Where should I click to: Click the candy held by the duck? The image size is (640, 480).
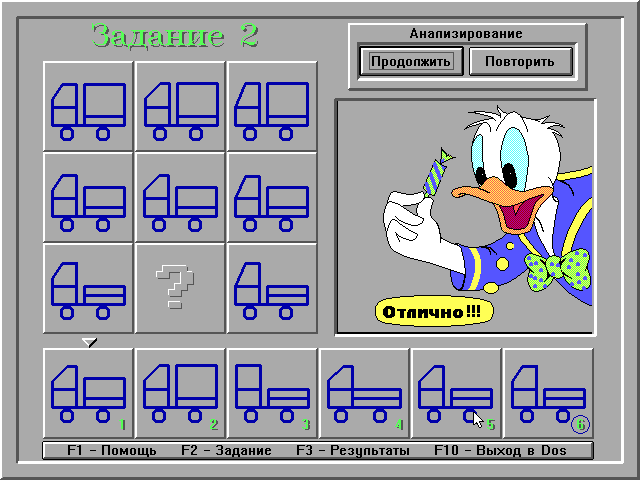tap(438, 173)
